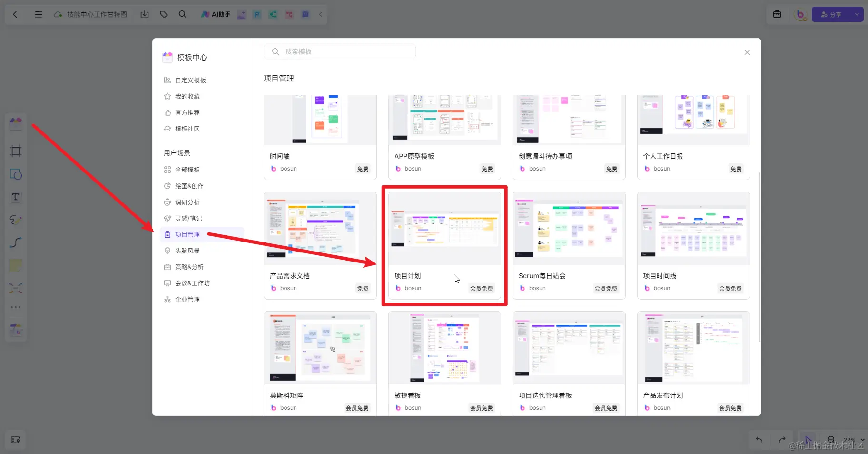Open the more tools ellipsis in the toolbar
The height and width of the screenshot is (454, 868).
(16, 307)
